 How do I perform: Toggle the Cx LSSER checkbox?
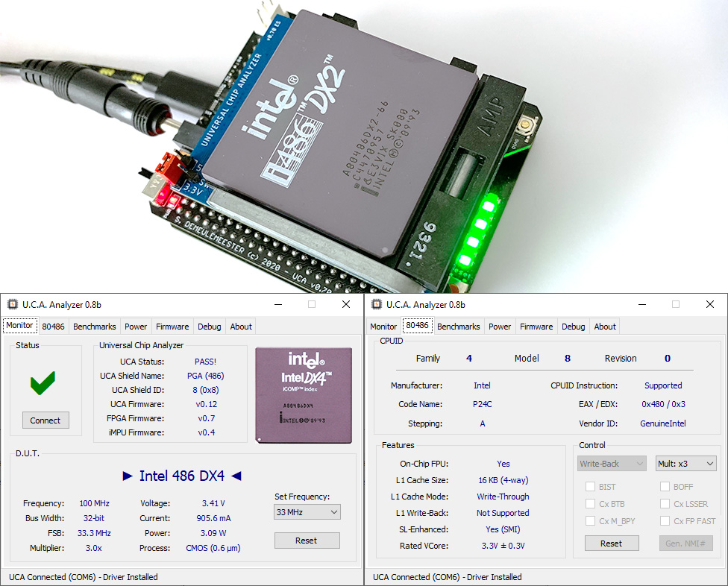click(665, 503)
